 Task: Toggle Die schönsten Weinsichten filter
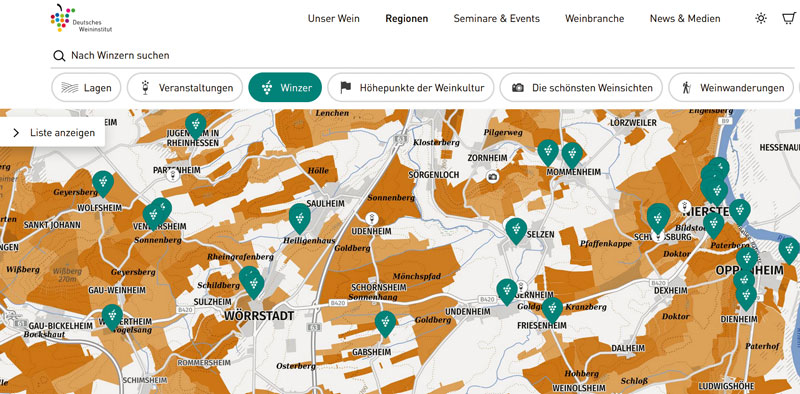581,88
